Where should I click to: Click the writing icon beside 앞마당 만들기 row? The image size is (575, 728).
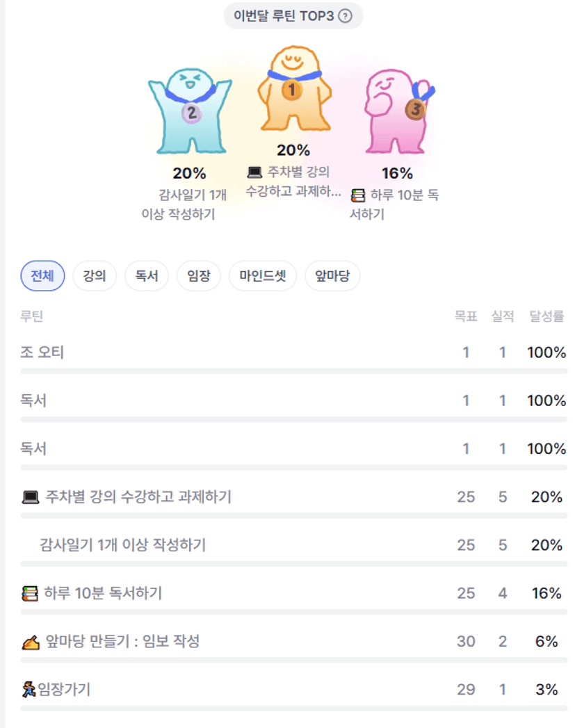29,642
